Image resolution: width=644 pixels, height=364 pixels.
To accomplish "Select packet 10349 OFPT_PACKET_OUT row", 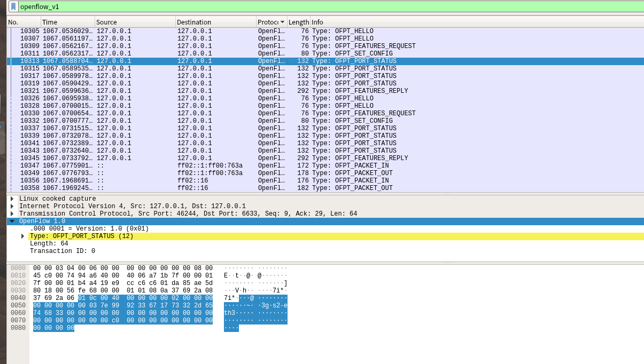I will pyautogui.click(x=325, y=173).
